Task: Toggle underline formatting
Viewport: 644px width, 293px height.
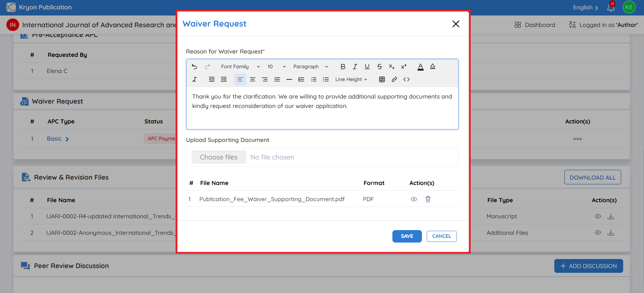Action: [367, 67]
